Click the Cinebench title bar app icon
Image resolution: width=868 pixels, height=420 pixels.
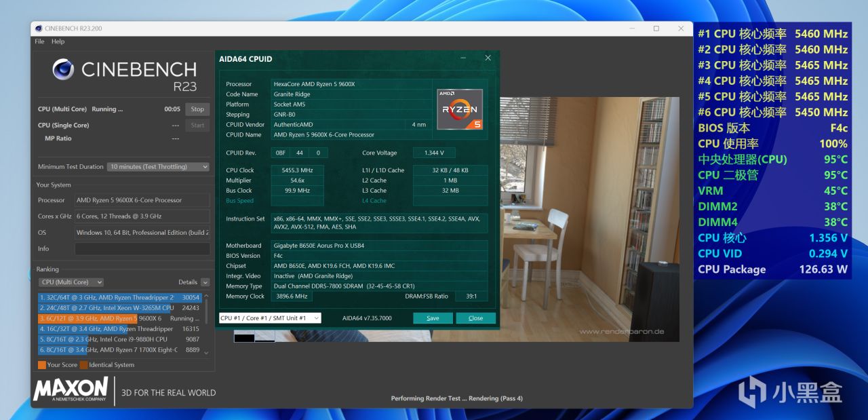tap(39, 28)
